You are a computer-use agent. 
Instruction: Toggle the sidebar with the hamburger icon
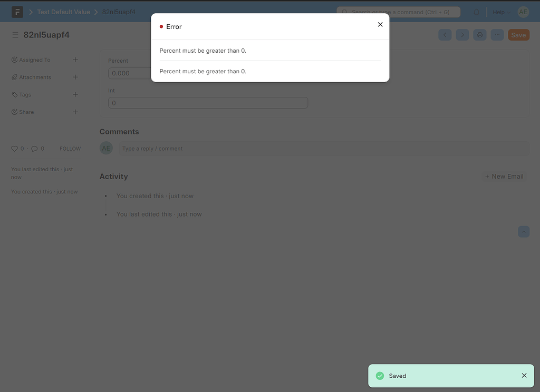click(x=15, y=35)
